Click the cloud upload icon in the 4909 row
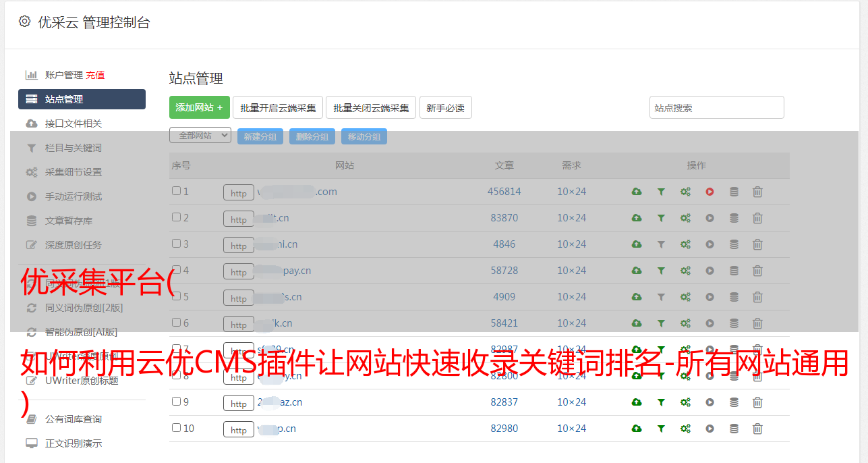 point(637,297)
